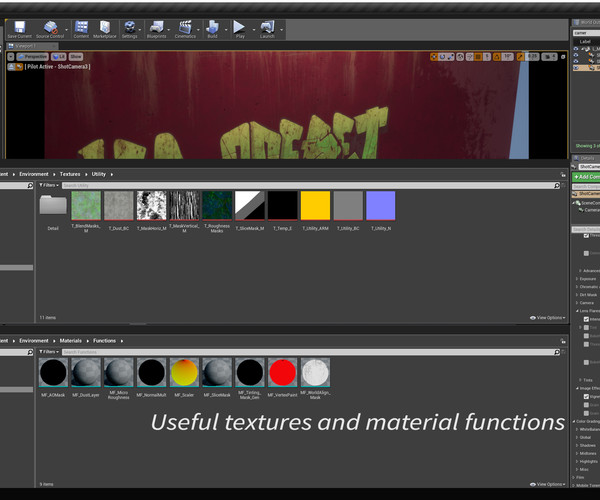Click Textures in the breadcrumb path
The width and height of the screenshot is (600, 500).
(70, 174)
